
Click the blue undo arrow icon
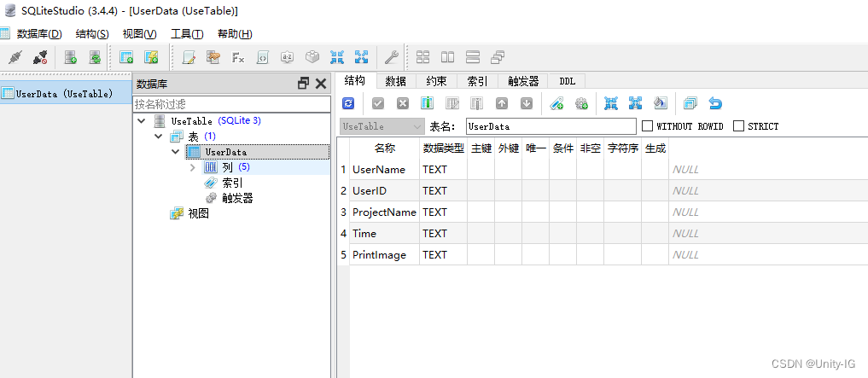tap(715, 103)
